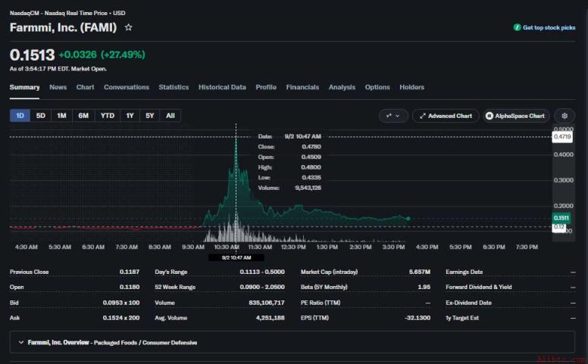Click the Farmmi, Inc. (FAMI) heading
588x364 pixels.
[x=63, y=27]
